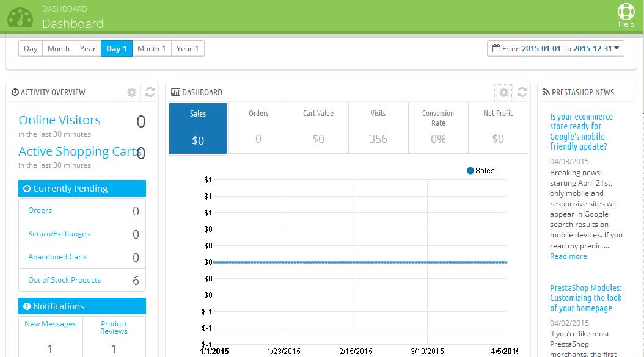
Task: Click the Help lifebuoy icon
Action: point(626,12)
